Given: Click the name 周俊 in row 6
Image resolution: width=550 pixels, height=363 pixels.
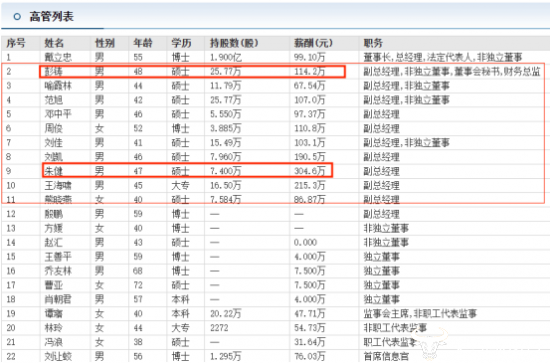Looking at the screenshot, I should 54,128.
